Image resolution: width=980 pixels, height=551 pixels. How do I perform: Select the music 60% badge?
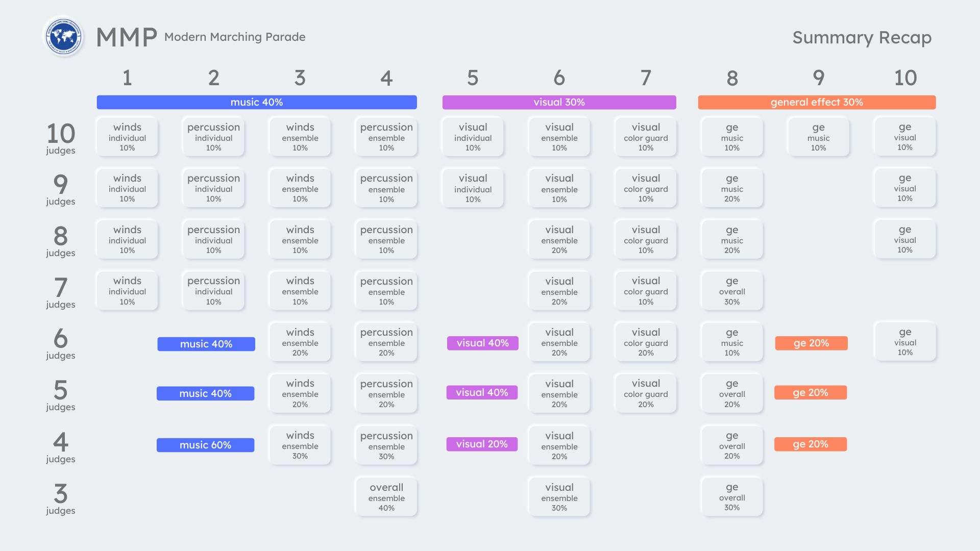point(205,445)
